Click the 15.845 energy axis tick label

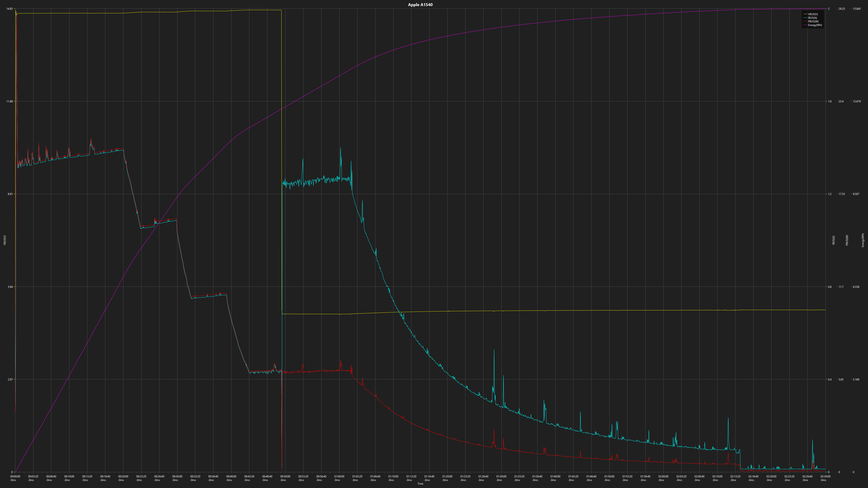[x=856, y=9]
